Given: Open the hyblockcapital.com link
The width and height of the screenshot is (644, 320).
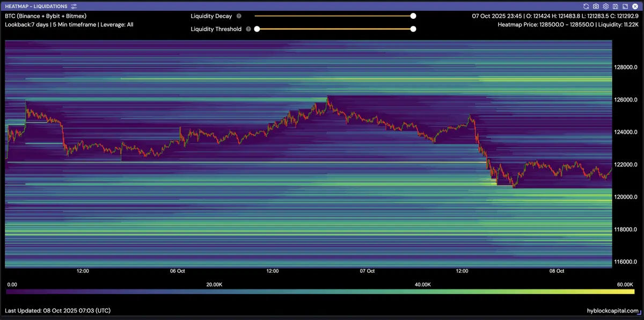Looking at the screenshot, I should click(613, 311).
